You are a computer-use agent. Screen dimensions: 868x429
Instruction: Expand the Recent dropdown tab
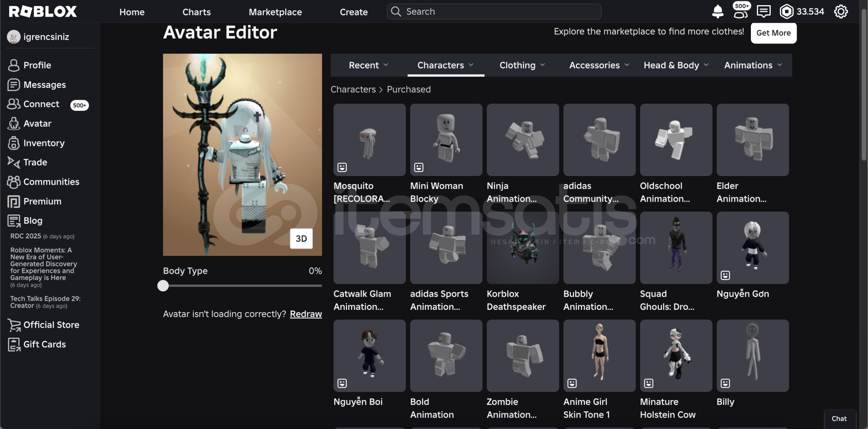tap(368, 65)
